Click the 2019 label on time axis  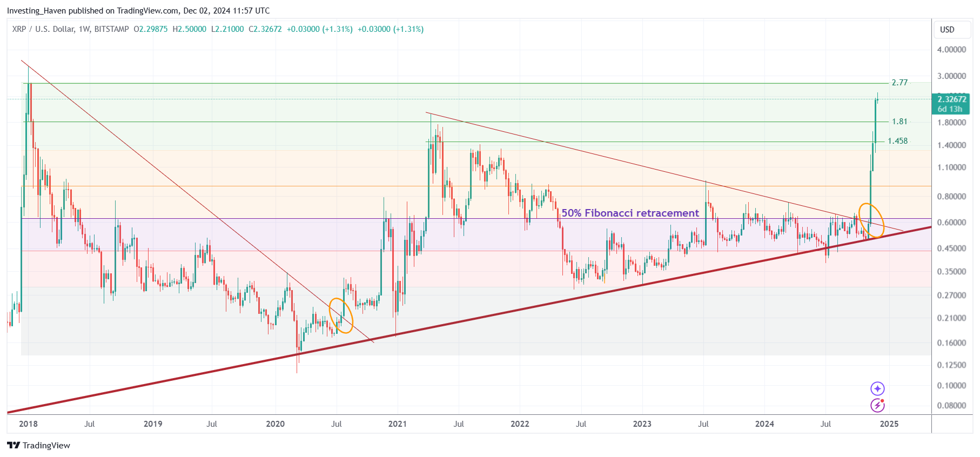153,424
